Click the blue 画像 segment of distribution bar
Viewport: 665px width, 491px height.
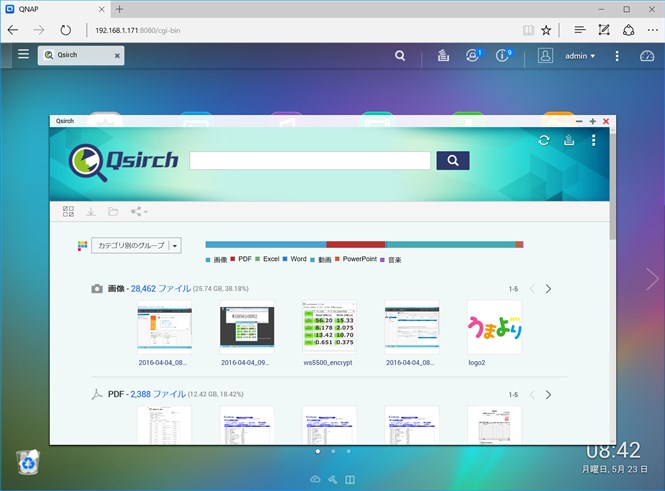(266, 244)
